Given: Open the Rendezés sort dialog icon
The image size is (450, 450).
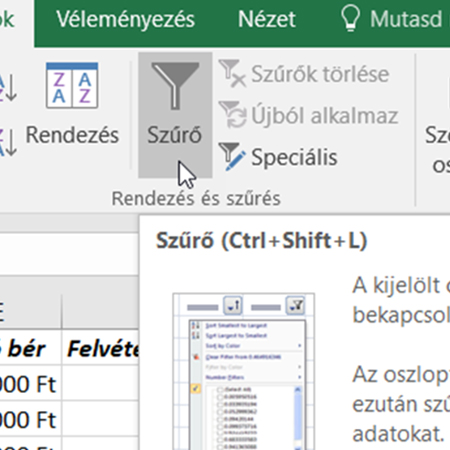Looking at the screenshot, I should (72, 85).
